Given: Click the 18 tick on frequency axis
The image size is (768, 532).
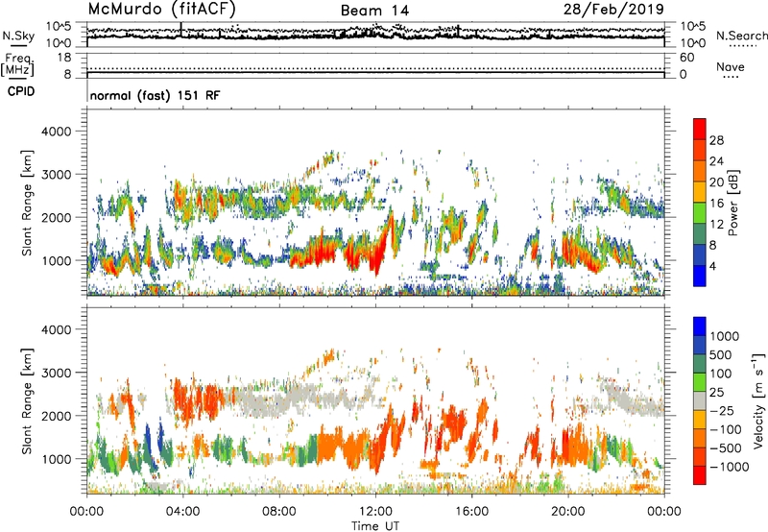Looking at the screenshot, I should 64,58.
